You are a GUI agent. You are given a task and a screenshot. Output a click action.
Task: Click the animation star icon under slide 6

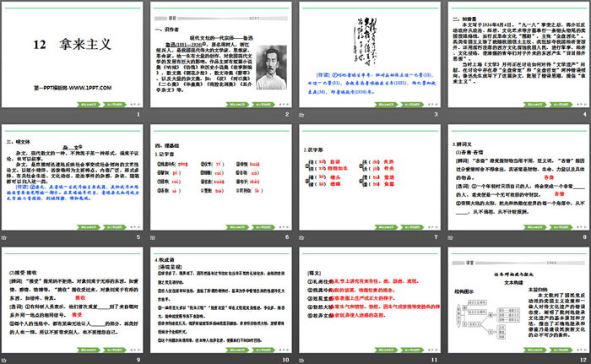click(153, 237)
